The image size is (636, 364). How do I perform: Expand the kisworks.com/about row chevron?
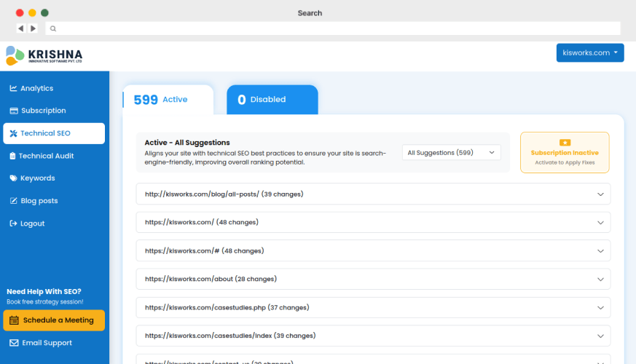(x=600, y=279)
